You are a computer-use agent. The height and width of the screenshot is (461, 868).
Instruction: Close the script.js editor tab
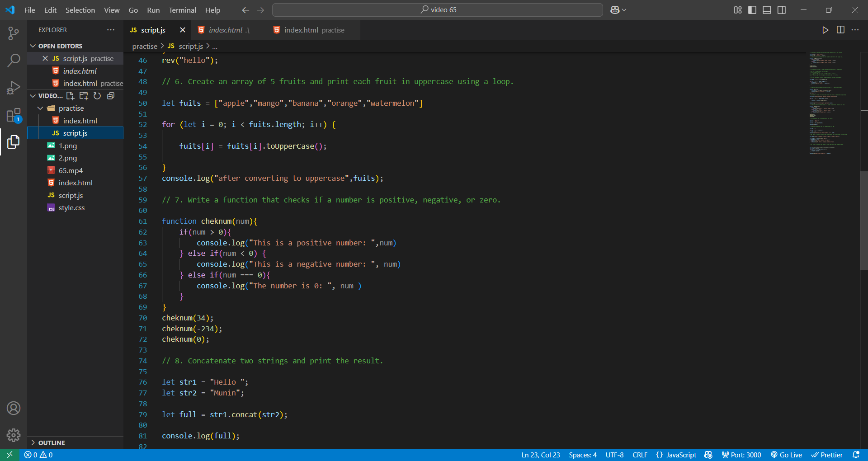[x=183, y=30]
